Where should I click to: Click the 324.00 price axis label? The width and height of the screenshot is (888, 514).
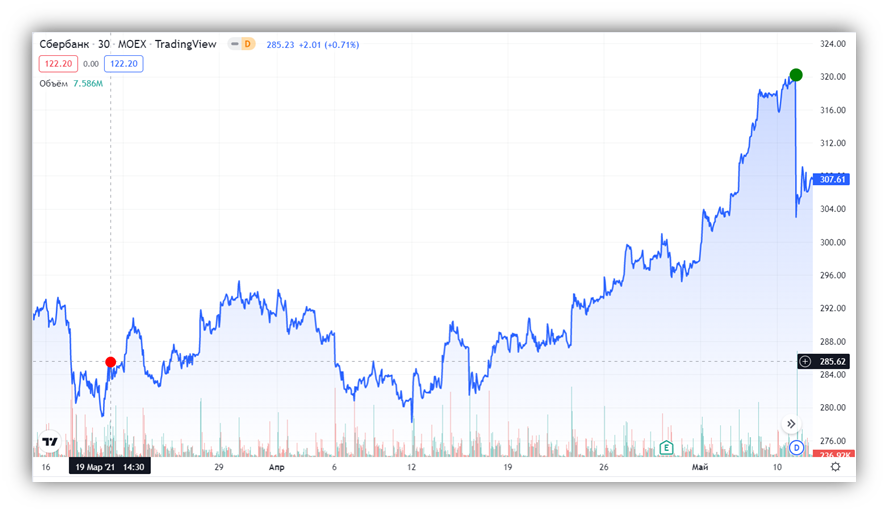pos(832,44)
